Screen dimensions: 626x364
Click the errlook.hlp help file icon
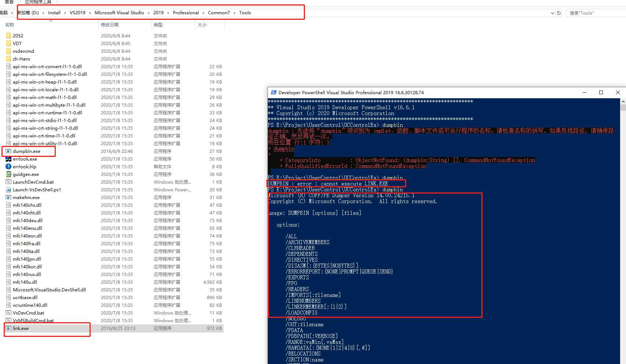click(x=8, y=166)
